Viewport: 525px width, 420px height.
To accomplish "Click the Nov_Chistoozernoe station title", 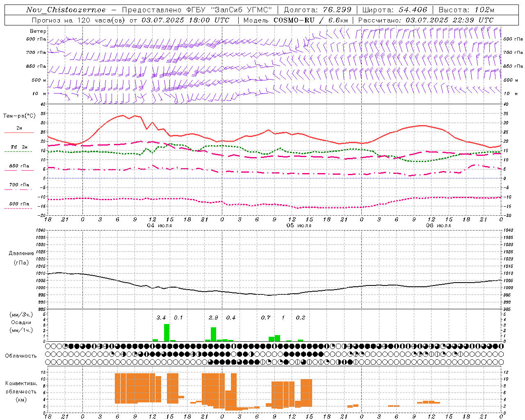I will (x=66, y=10).
